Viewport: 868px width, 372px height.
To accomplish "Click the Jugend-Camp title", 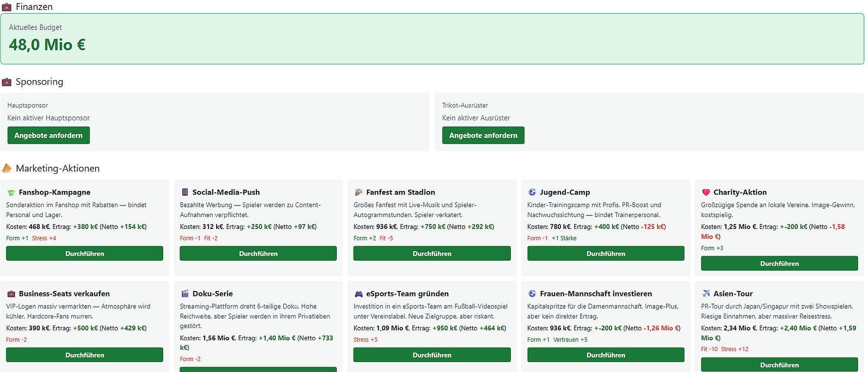I will 565,192.
